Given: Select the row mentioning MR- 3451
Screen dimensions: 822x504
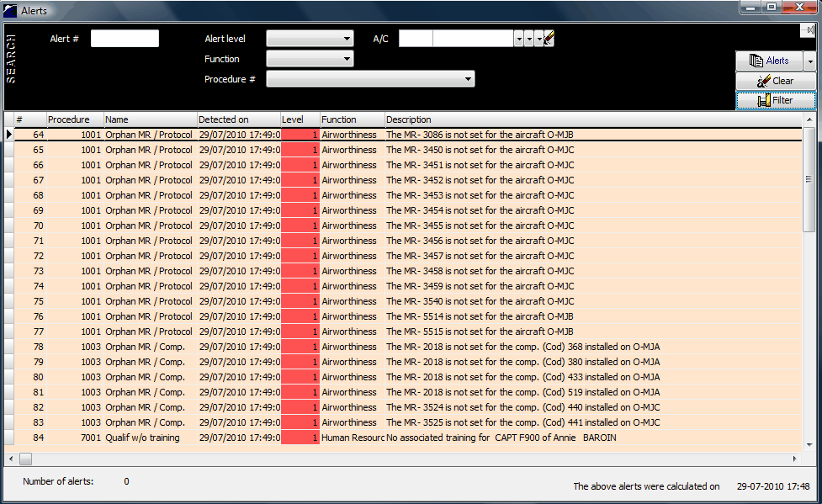Looking at the screenshot, I should [408, 165].
